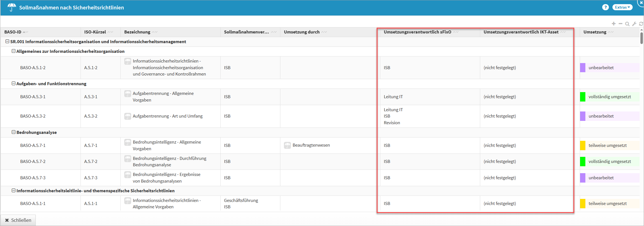
Task: Click the green swatch for BASO-A.5.3-1 status
Action: (x=583, y=97)
